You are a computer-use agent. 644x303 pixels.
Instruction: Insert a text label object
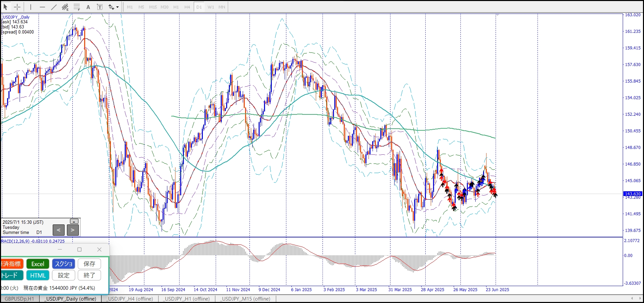click(100, 7)
